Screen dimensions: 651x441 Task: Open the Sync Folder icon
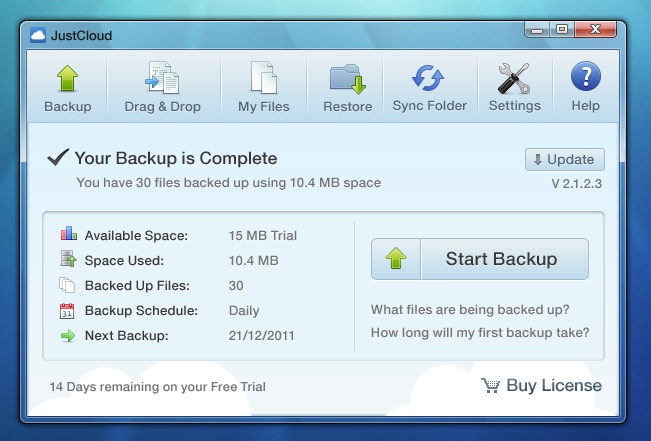click(429, 78)
